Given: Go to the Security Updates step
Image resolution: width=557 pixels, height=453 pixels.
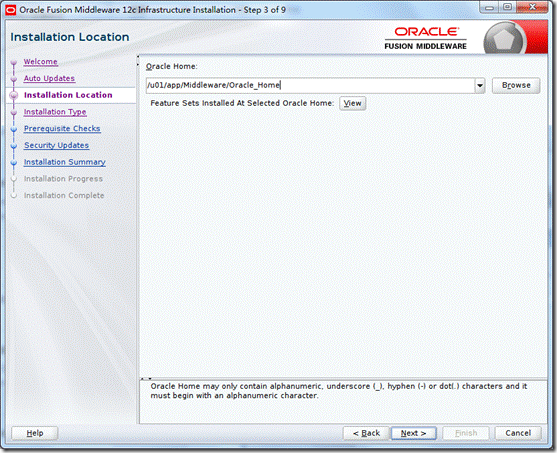Looking at the screenshot, I should click(56, 145).
